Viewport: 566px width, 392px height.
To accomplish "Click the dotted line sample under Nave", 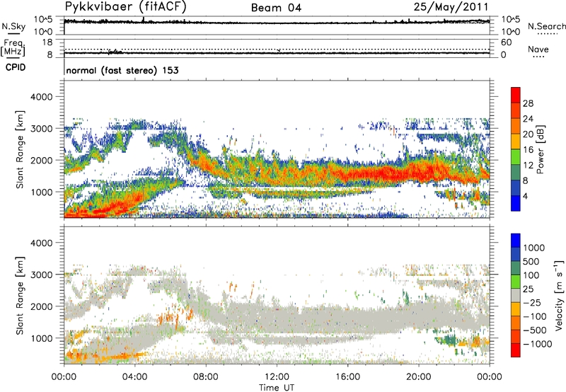I will pyautogui.click(x=538, y=57).
